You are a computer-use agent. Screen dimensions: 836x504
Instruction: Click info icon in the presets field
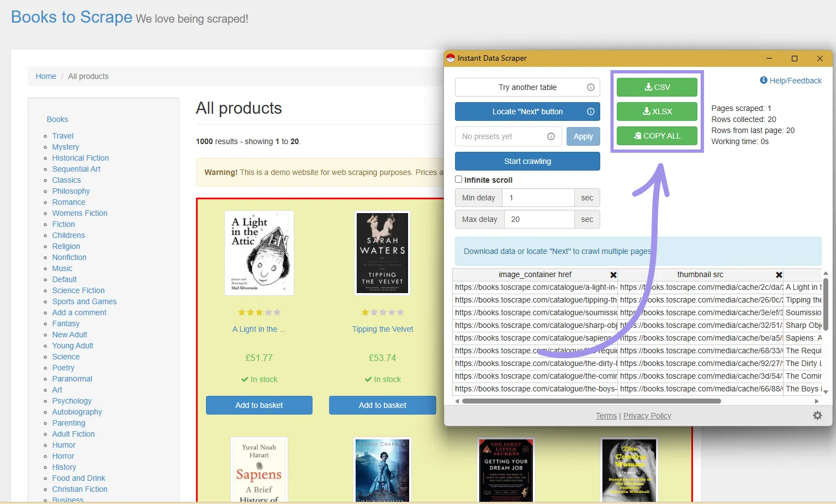click(x=551, y=136)
